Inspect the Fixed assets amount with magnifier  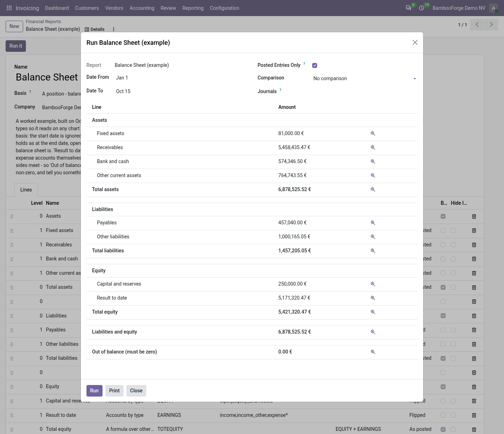click(373, 134)
